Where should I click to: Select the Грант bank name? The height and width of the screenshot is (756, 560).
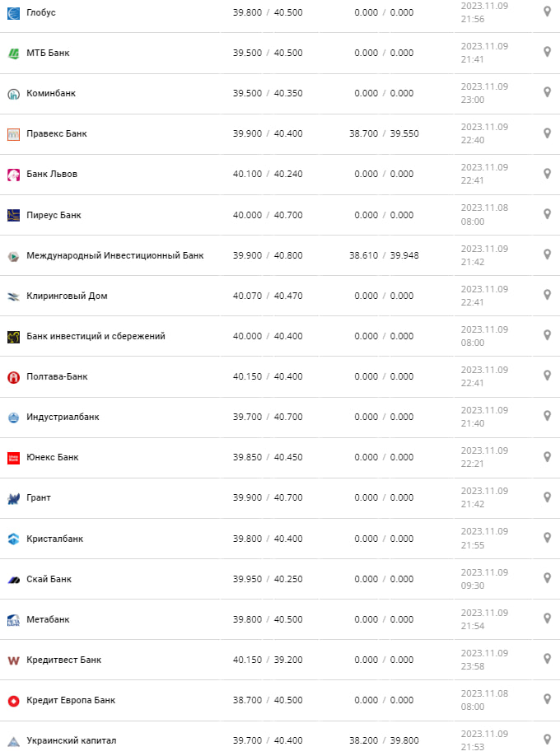click(39, 497)
